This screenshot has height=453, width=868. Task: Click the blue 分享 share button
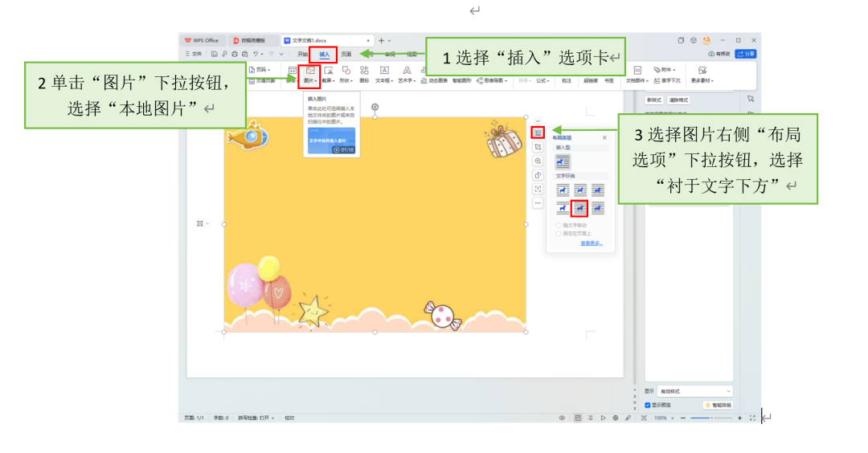[x=746, y=54]
